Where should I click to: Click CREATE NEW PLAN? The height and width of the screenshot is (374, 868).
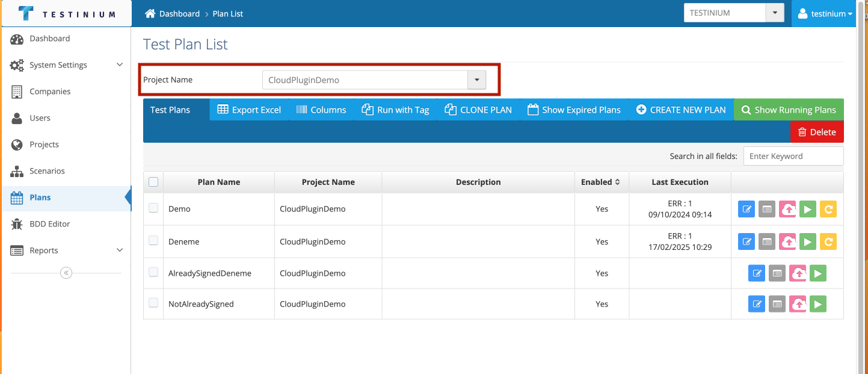(681, 110)
